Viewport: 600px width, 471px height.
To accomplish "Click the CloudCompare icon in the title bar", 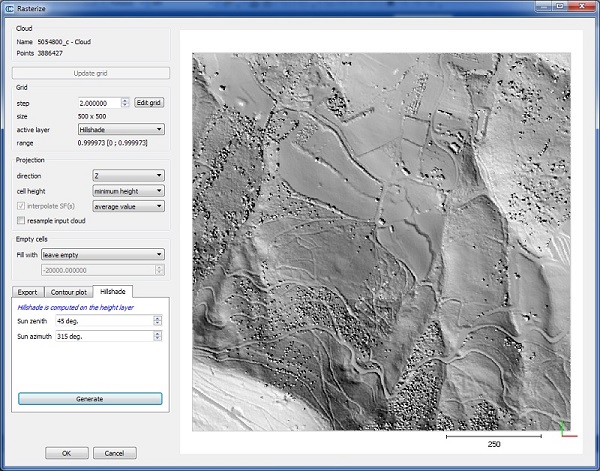I will 10,8.
